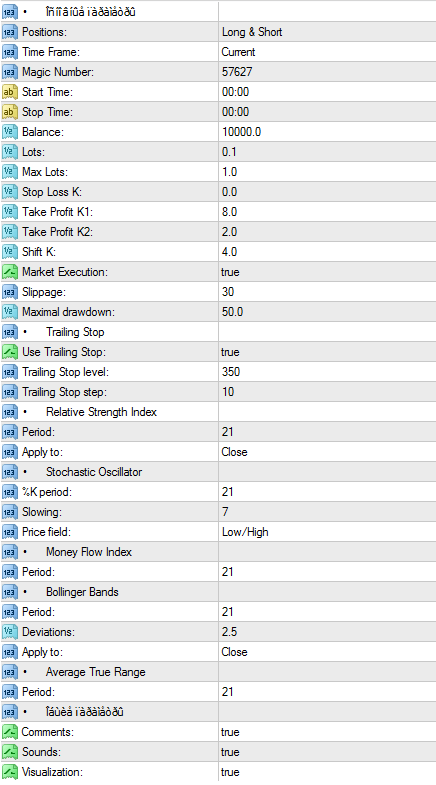436x785 pixels.
Task: Click the double-type icon beside Deviations
Action: (10, 632)
